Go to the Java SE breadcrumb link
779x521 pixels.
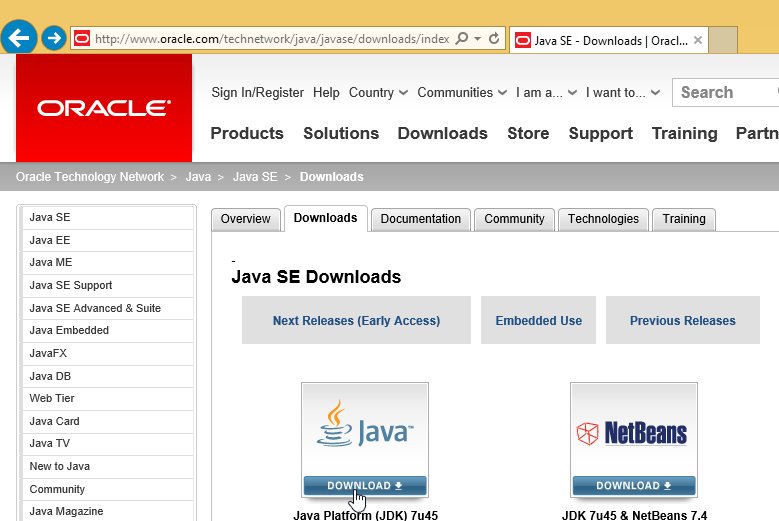(255, 177)
